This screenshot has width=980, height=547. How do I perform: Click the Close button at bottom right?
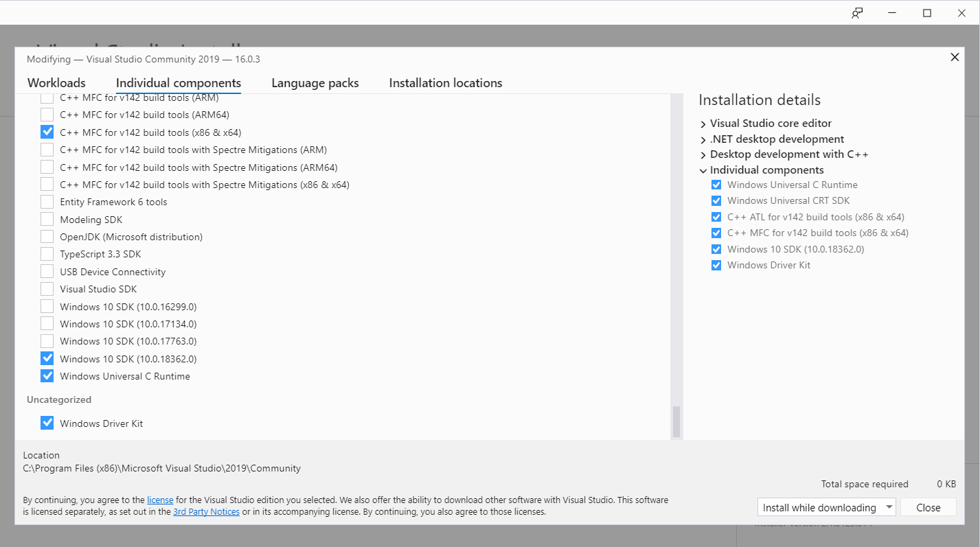pyautogui.click(x=928, y=507)
